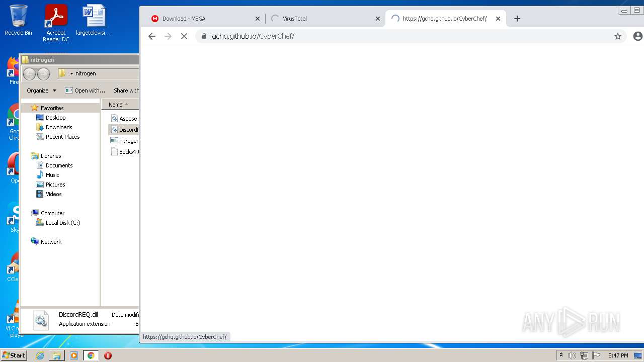Click Explorer's back button in nitrogen window

[x=29, y=74]
